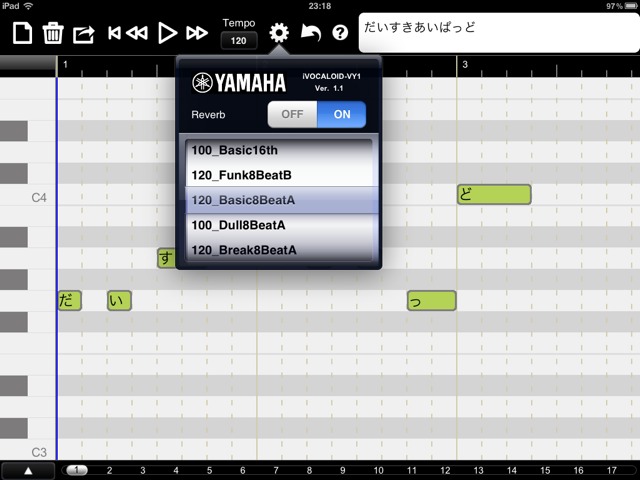
Task: Pick 120_Break8BeatA rhythm pattern
Action: [279, 250]
